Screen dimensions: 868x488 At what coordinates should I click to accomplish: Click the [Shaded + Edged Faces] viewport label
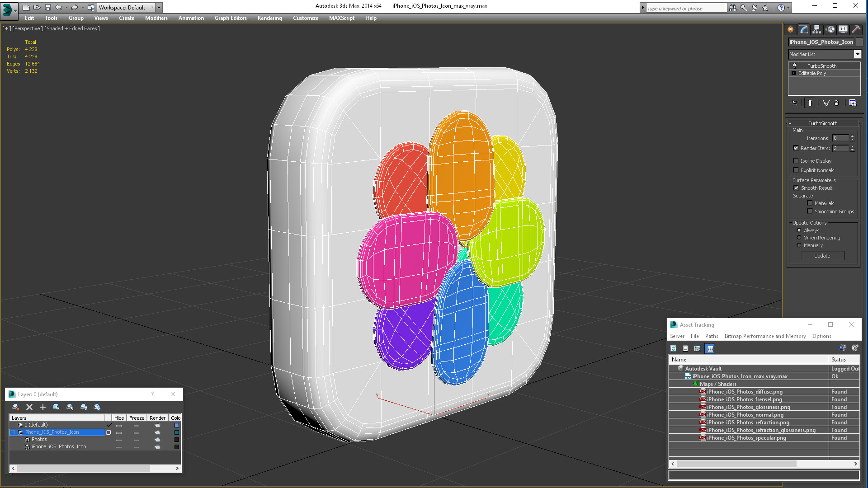click(x=72, y=28)
